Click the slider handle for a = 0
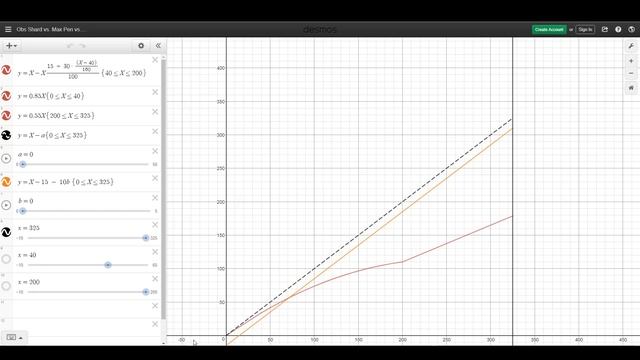This screenshot has width=640, height=360. pyautogui.click(x=23, y=164)
